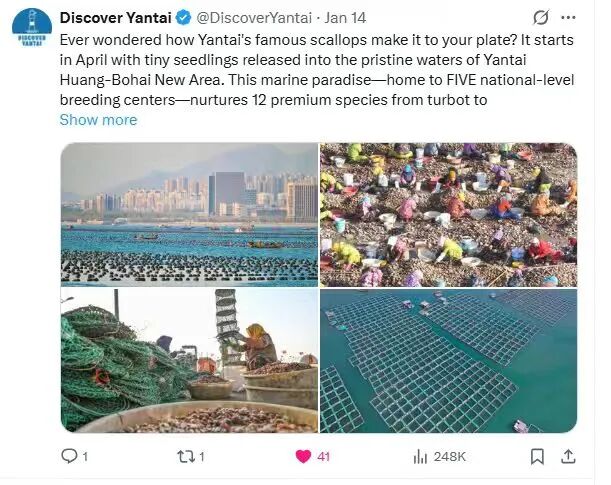Open the city skyline sea farm photo
This screenshot has width=611, height=485.
(189, 215)
